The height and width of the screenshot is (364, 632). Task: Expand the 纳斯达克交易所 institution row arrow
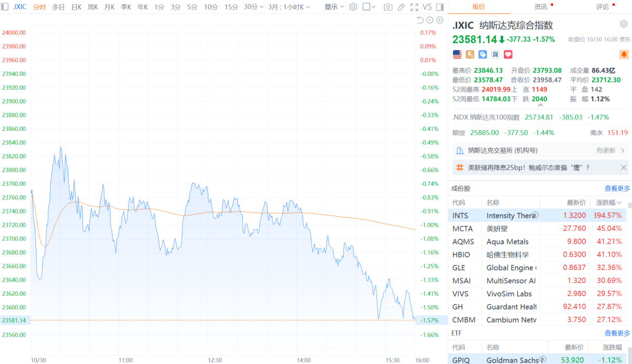click(622, 151)
